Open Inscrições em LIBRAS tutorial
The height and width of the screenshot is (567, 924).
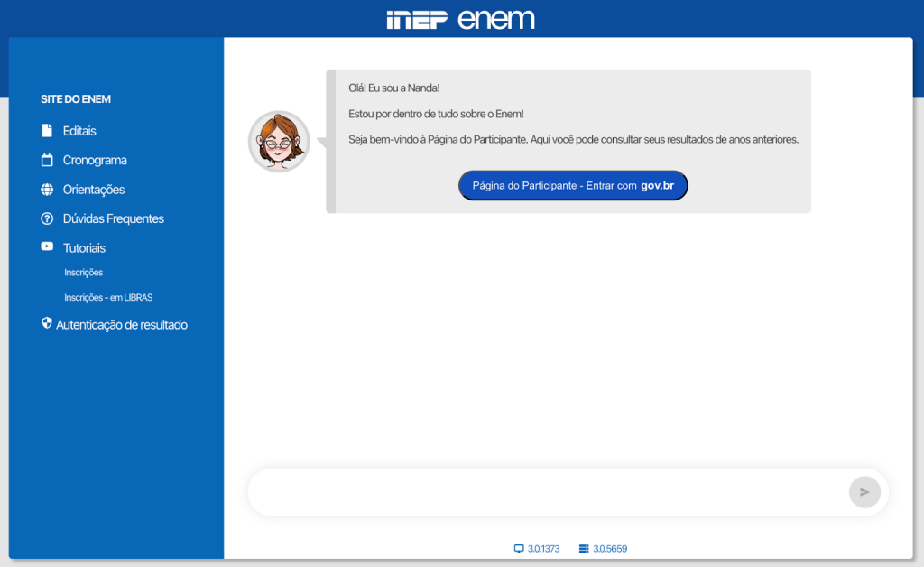pyautogui.click(x=108, y=297)
